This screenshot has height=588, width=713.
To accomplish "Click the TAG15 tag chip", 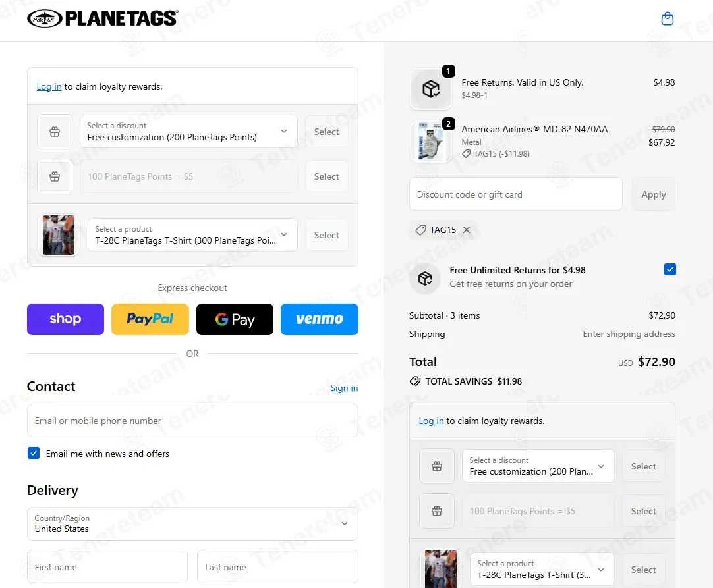I will point(443,230).
